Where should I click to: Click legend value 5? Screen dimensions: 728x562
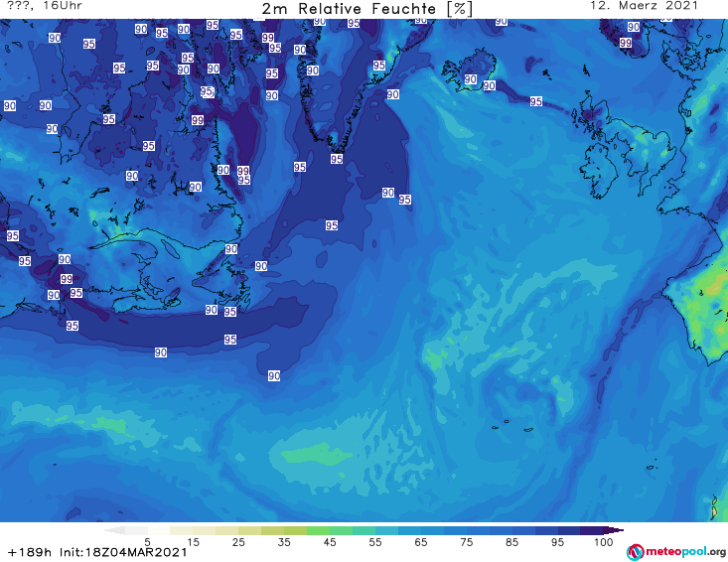pos(147,542)
